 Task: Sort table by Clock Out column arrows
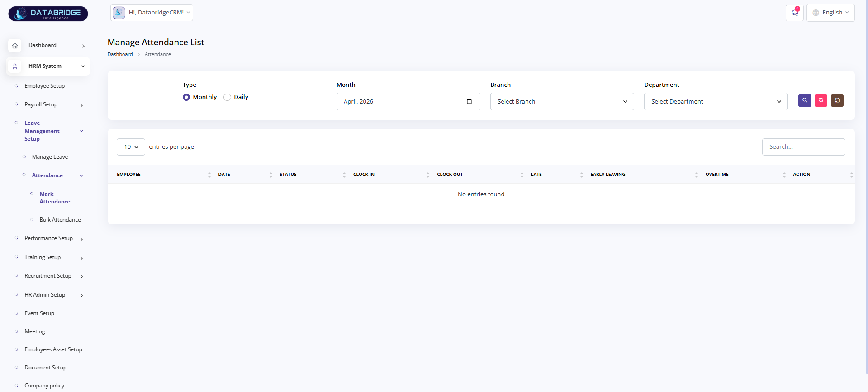pyautogui.click(x=522, y=175)
